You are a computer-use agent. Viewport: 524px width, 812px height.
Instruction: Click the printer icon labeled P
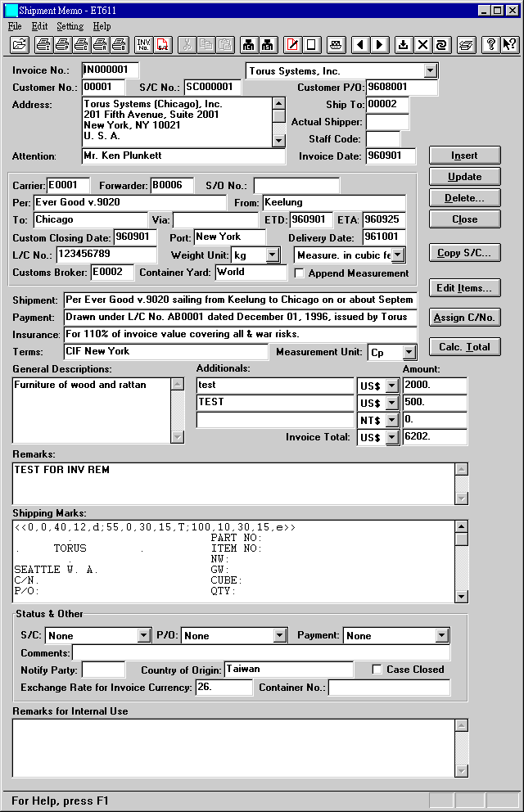63,44
